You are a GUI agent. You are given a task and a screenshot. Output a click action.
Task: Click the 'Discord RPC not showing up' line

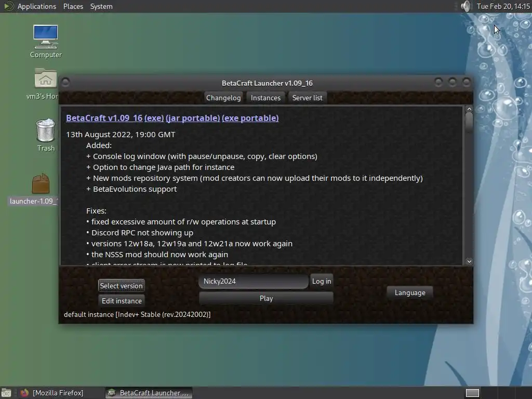click(139, 233)
